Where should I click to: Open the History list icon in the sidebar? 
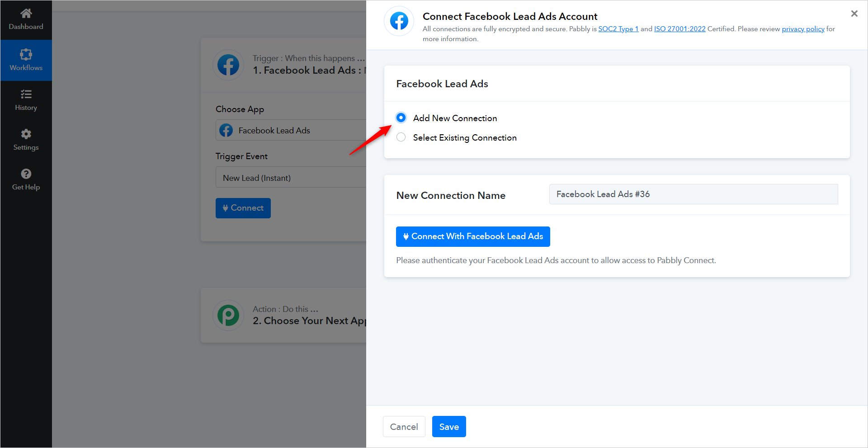(26, 94)
